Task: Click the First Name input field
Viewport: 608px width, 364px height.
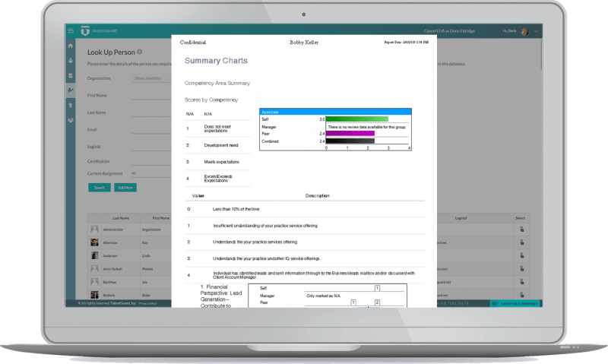Action: point(150,96)
